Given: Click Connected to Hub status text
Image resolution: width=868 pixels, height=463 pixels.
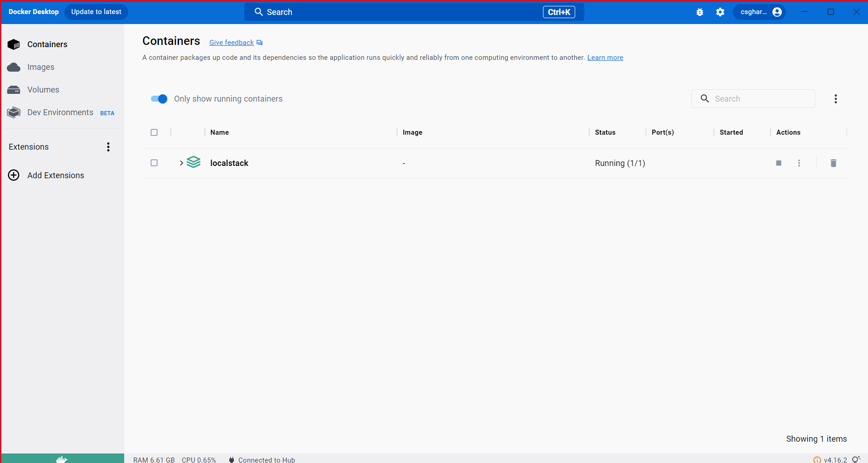Looking at the screenshot, I should (x=267, y=460).
